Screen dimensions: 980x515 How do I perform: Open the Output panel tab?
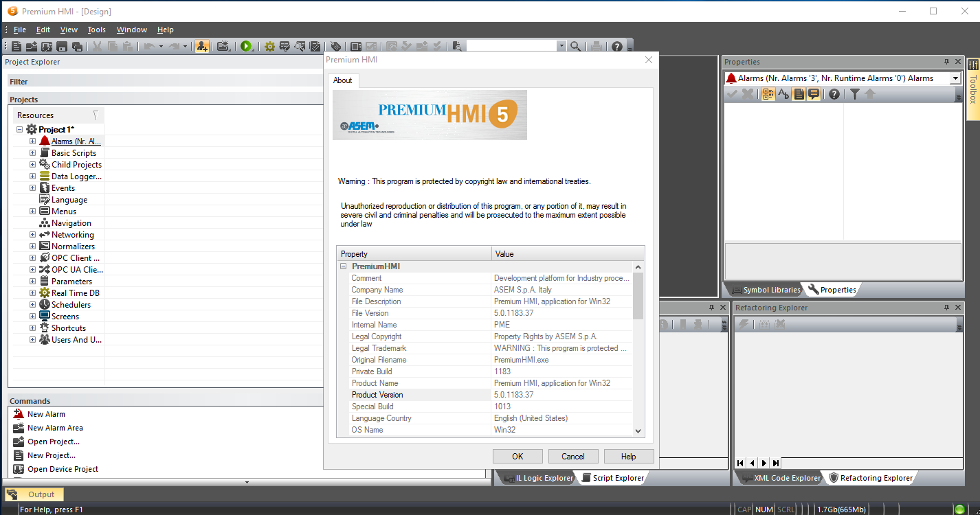34,494
